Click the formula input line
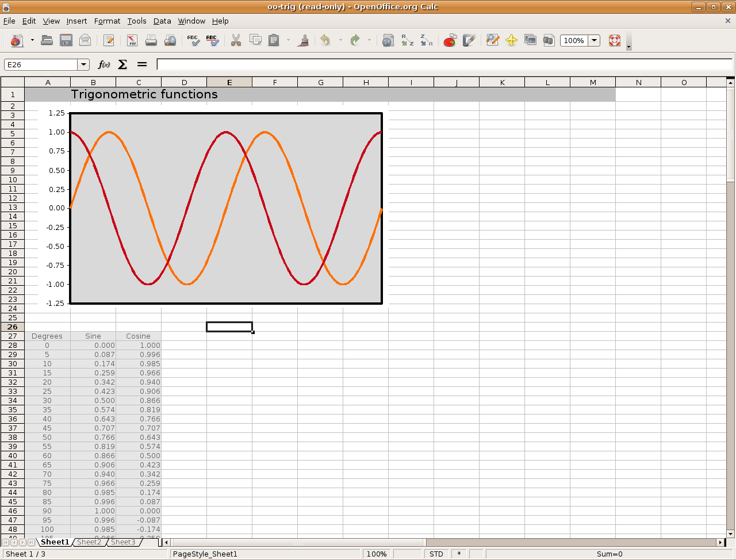736x560 pixels. coord(443,64)
